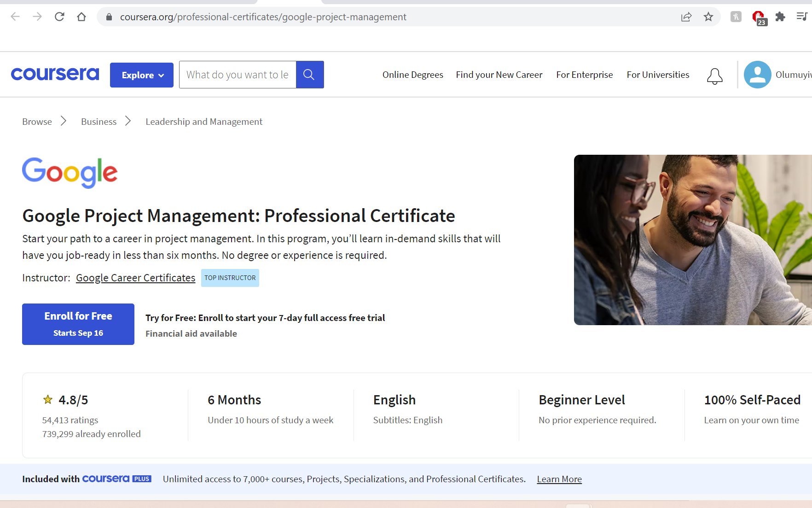This screenshot has height=508, width=812.
Task: Click the 54,413 ratings text
Action: coord(70,420)
